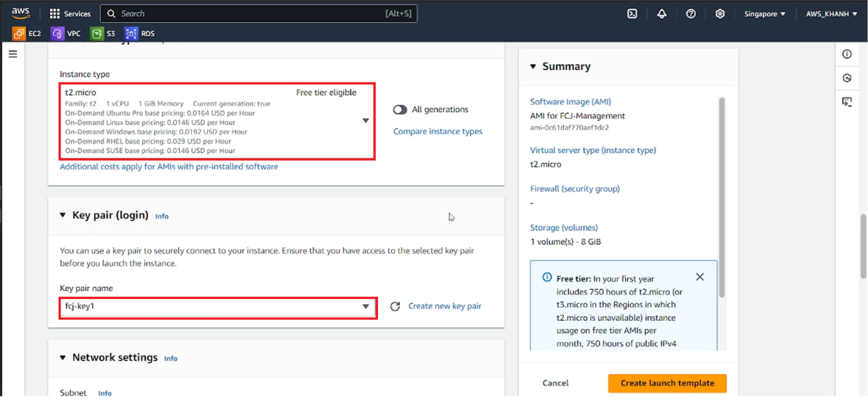Open the settings gear icon
Screen dimensions: 868x408
[720, 14]
